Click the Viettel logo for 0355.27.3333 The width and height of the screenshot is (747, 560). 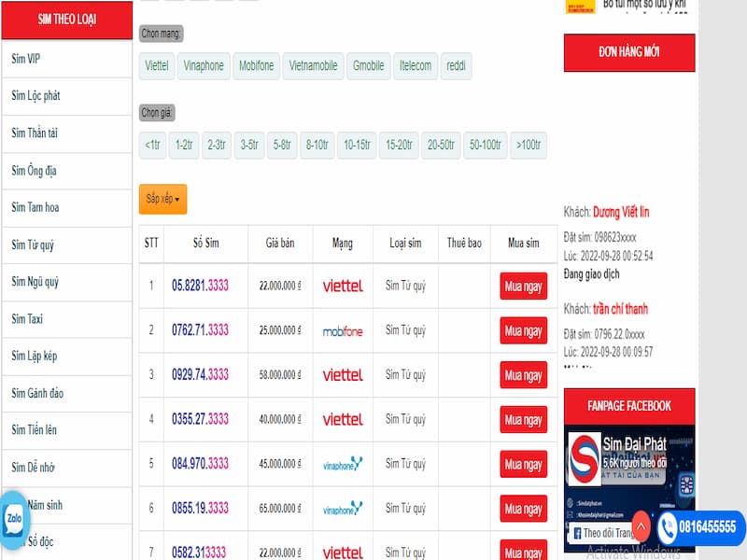[343, 419]
